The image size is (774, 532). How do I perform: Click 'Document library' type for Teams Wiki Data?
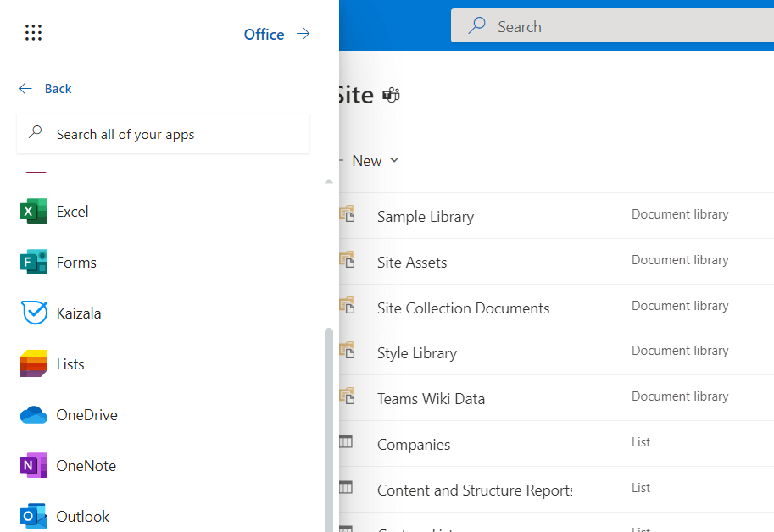[x=680, y=396]
